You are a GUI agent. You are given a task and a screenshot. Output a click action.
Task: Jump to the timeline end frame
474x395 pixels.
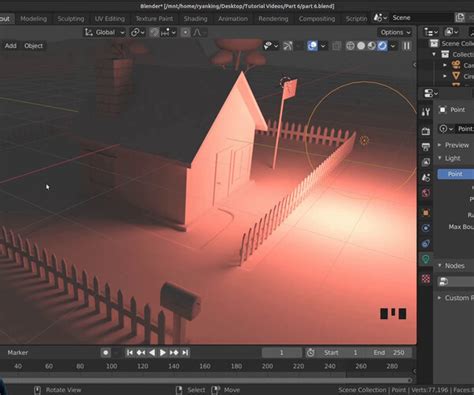[x=185, y=352]
